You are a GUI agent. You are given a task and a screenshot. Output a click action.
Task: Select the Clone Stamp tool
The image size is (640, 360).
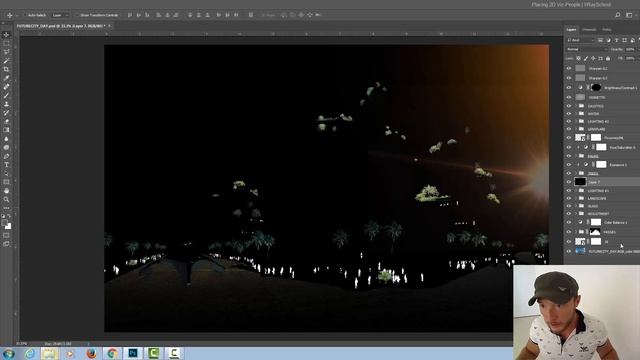point(6,104)
